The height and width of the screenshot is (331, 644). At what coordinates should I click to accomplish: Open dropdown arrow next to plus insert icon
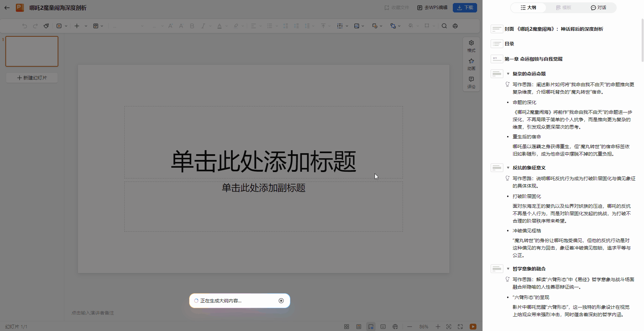point(86,26)
